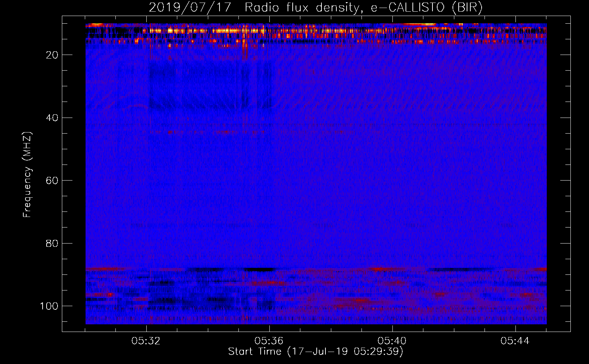Click the 05:32 time tick label

coord(146,341)
